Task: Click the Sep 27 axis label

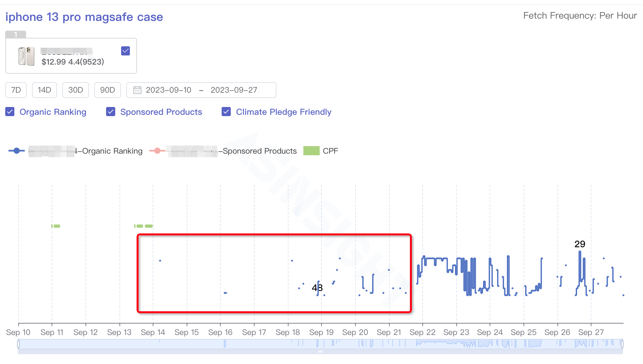Action: click(591, 332)
